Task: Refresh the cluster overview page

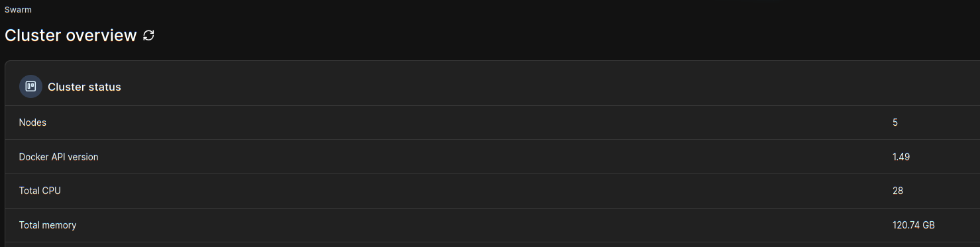Action: coord(149,35)
